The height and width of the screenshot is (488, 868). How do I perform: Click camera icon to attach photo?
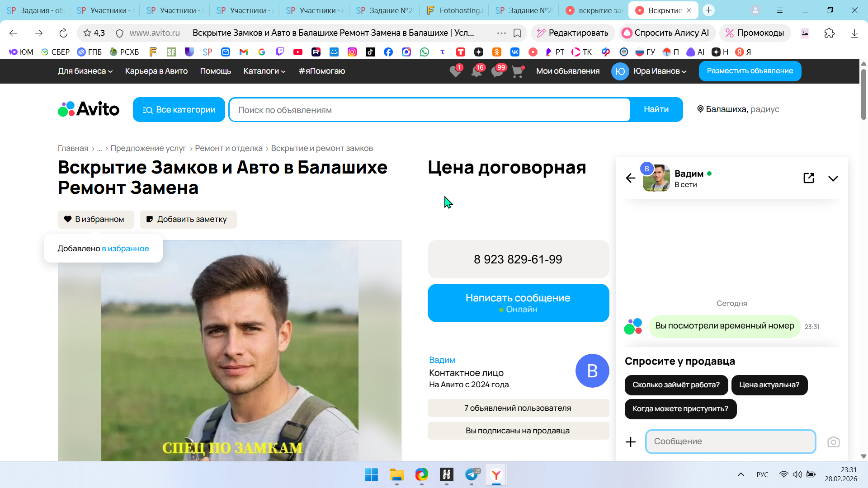coord(833,442)
